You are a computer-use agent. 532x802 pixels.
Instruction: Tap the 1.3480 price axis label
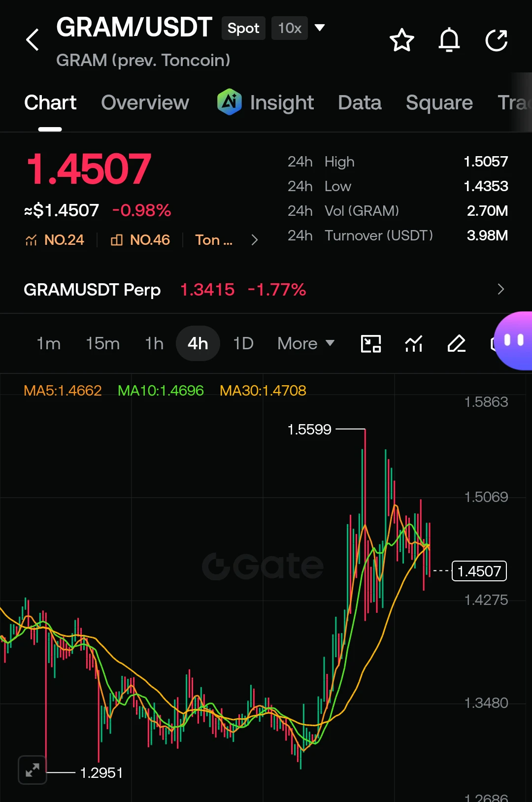(486, 703)
